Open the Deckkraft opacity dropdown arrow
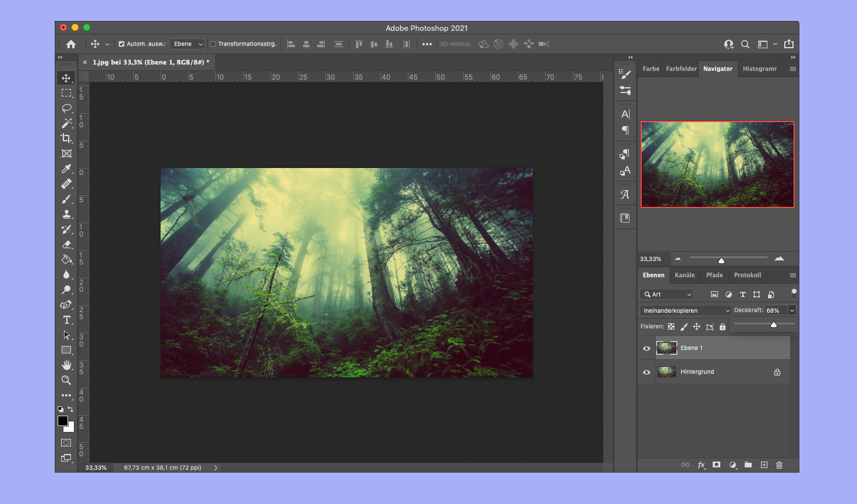 tap(792, 310)
